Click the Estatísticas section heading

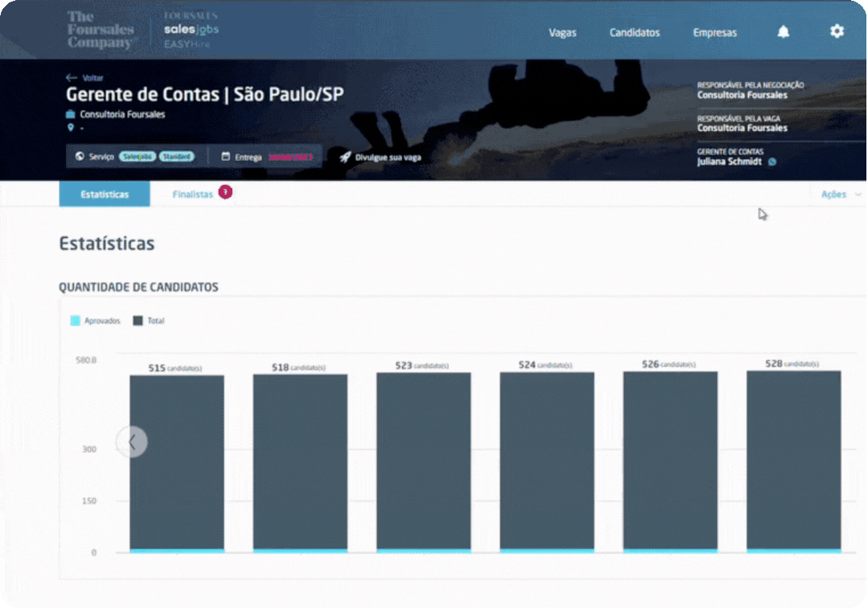(107, 244)
